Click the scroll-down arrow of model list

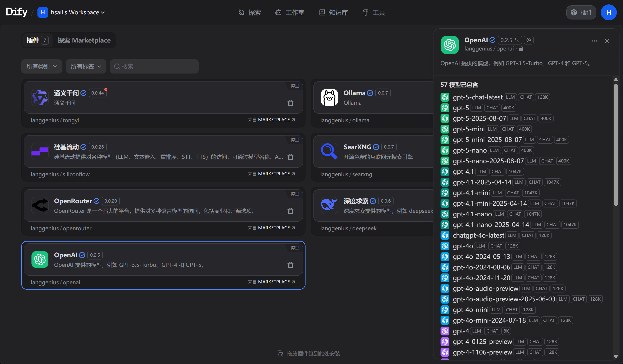[616, 357]
